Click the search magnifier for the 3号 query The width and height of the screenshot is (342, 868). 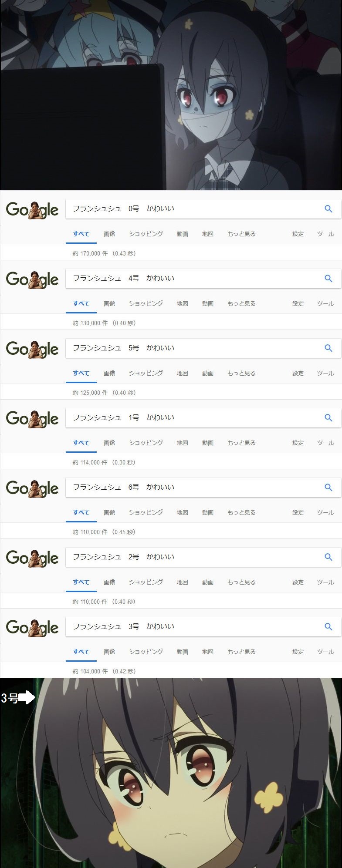tap(328, 627)
